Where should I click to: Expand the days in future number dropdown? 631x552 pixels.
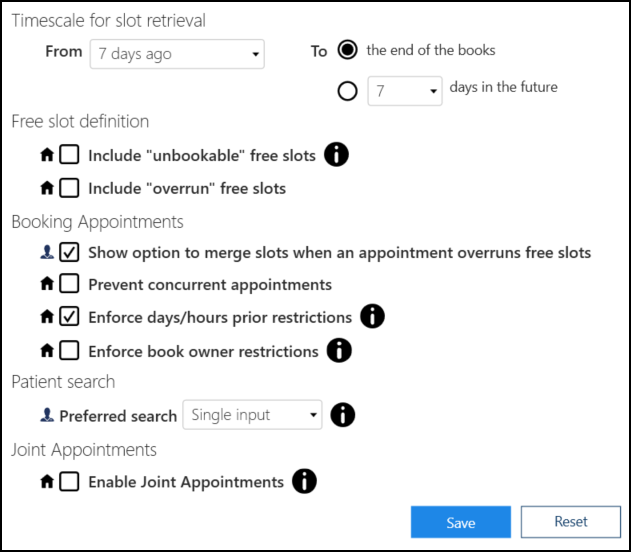pos(404,91)
